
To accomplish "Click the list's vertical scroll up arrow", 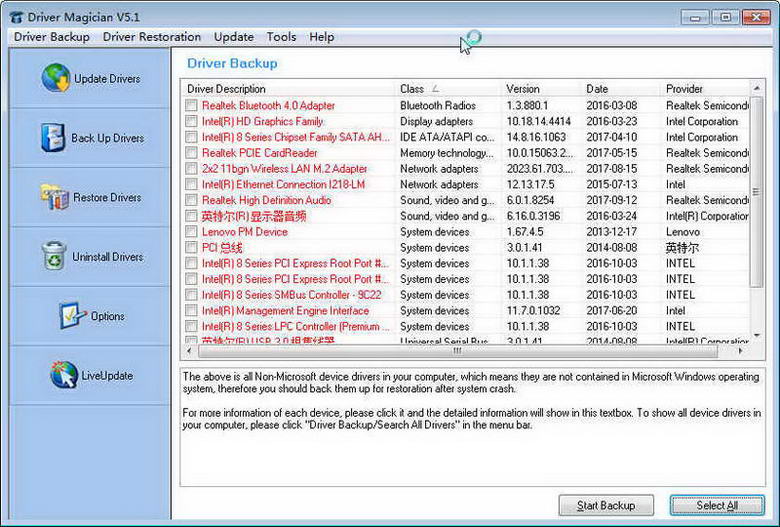I will [757, 88].
